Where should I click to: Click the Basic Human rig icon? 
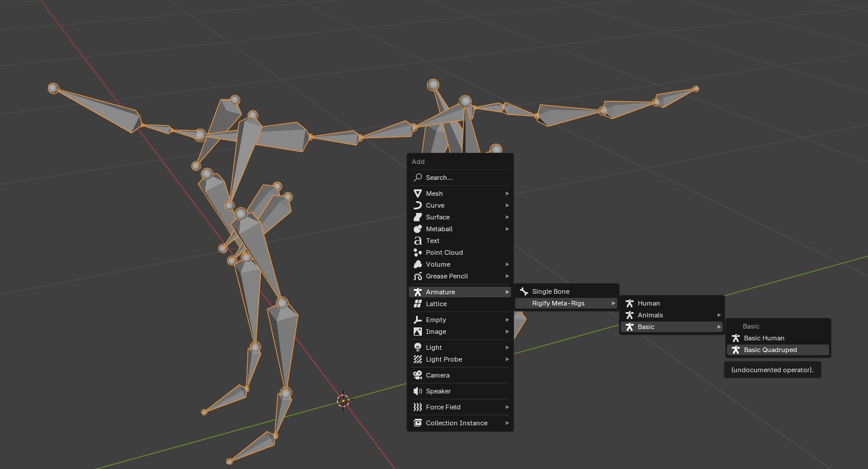[736, 338]
